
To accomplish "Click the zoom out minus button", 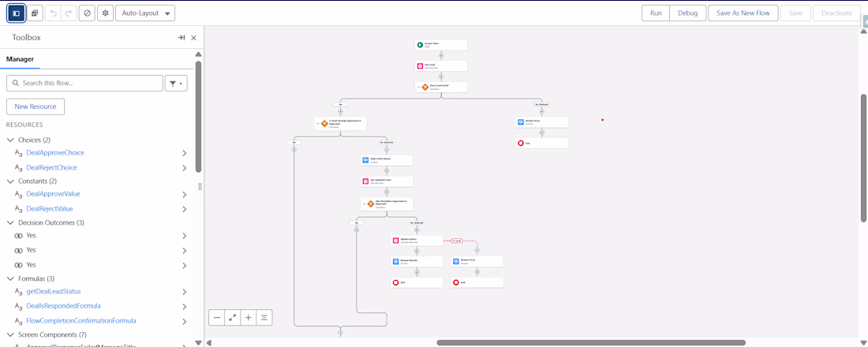I will click(x=217, y=318).
